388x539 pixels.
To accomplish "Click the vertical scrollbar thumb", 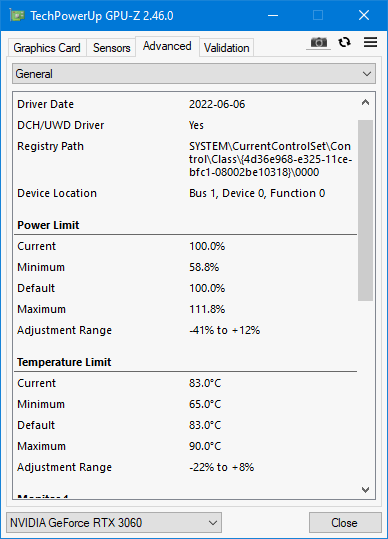I will click(x=365, y=210).
